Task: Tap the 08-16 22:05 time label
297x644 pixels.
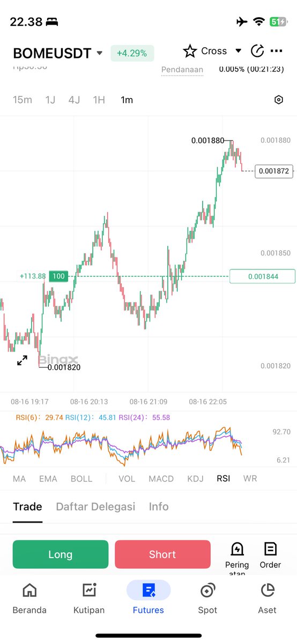Action: click(207, 401)
